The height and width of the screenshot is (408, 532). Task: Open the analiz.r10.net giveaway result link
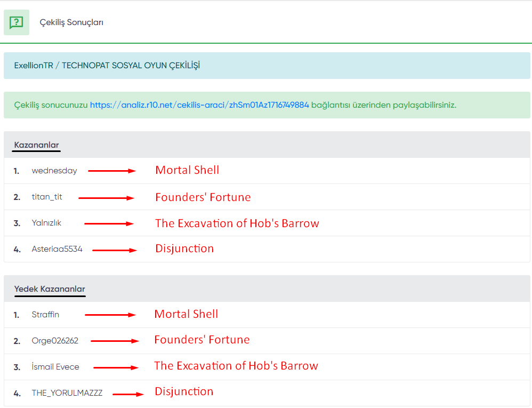click(x=199, y=105)
